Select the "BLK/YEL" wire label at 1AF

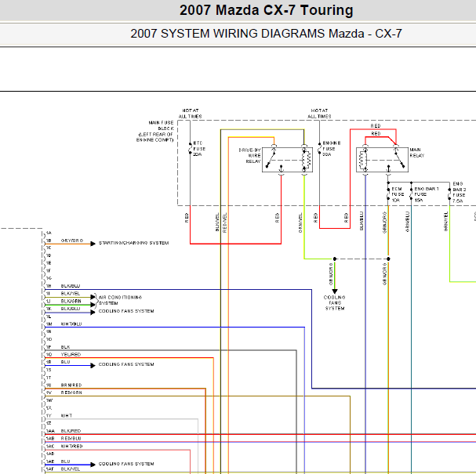pos(71,469)
